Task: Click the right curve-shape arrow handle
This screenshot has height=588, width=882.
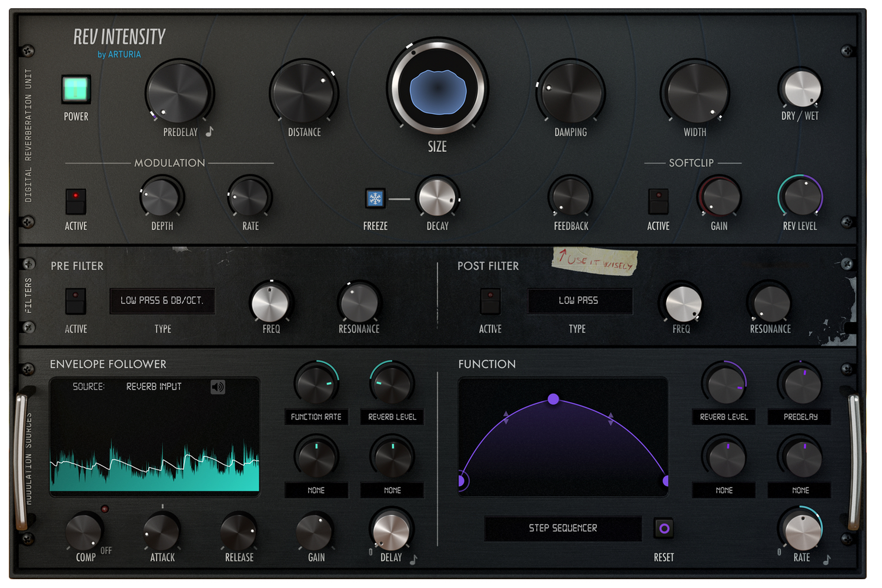Action: (x=611, y=419)
